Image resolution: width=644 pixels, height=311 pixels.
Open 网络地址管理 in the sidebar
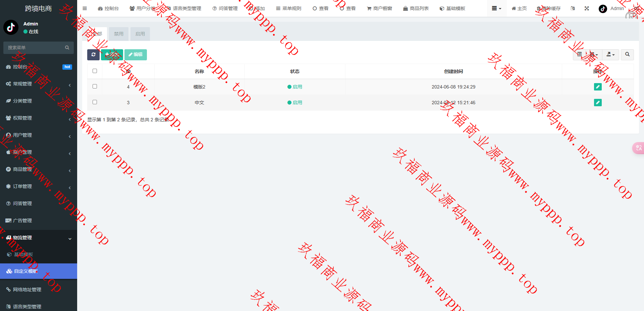pos(27,290)
